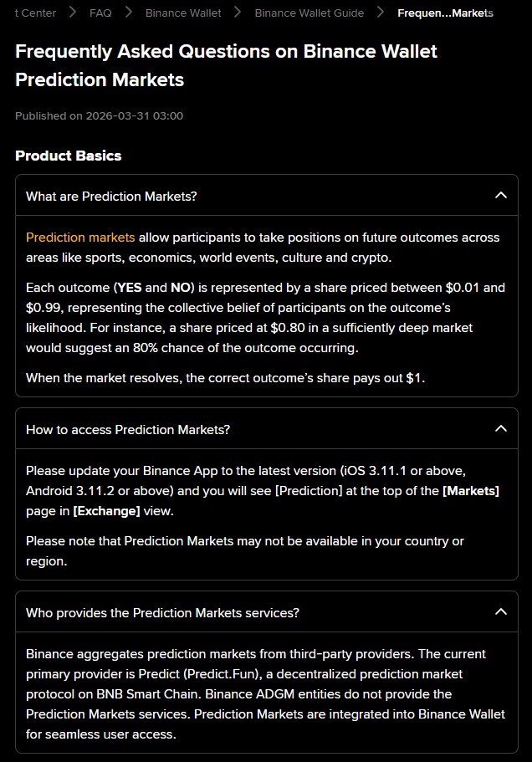
Task: Click the 'Product Basics' section heading
Action: point(68,156)
